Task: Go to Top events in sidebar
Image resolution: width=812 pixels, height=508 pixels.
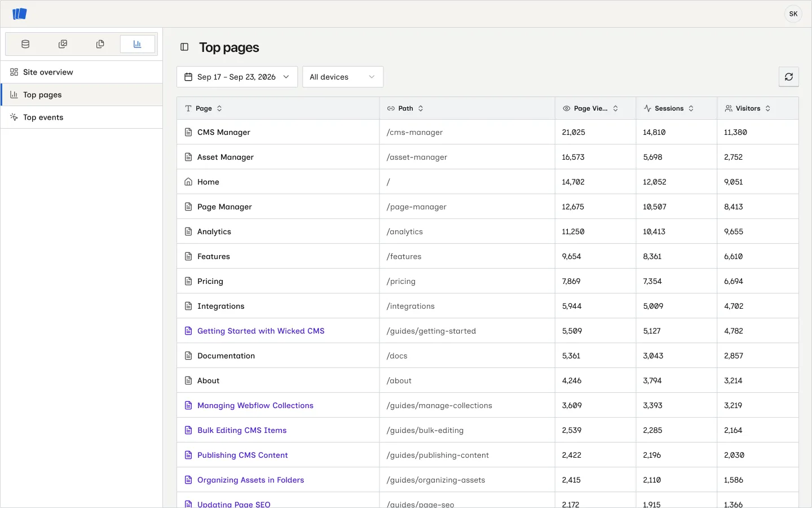Action: (x=82, y=117)
